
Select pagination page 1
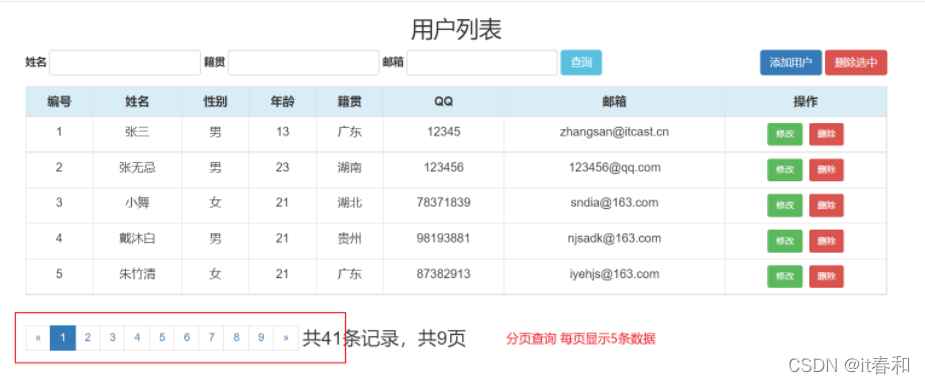63,338
